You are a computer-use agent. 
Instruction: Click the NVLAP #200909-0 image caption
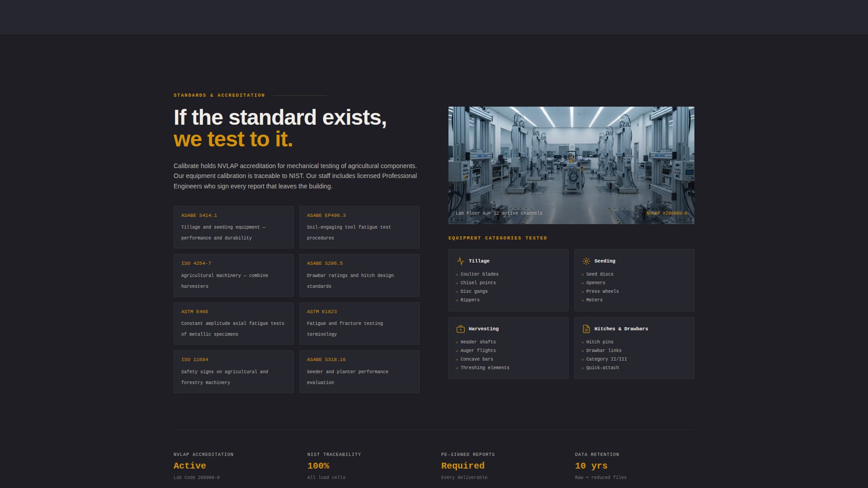[666, 213]
